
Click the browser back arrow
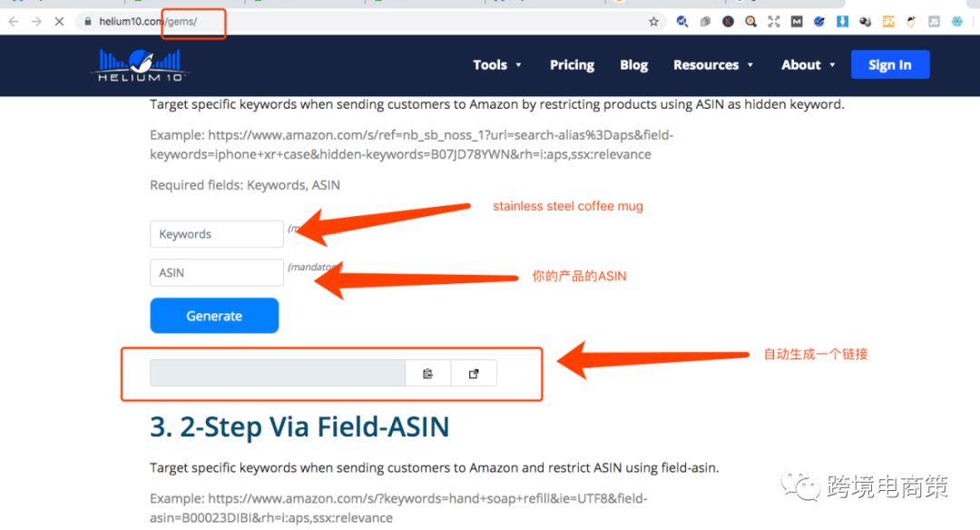14,21
